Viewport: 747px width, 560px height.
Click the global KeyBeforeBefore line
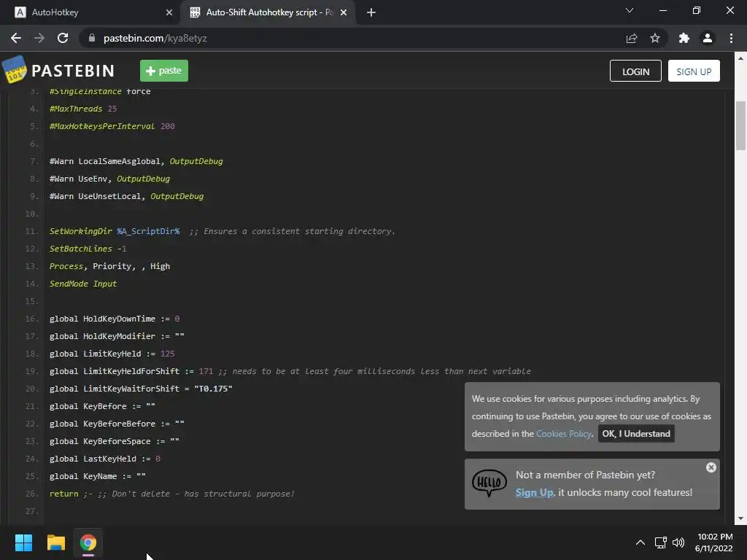[x=117, y=424]
